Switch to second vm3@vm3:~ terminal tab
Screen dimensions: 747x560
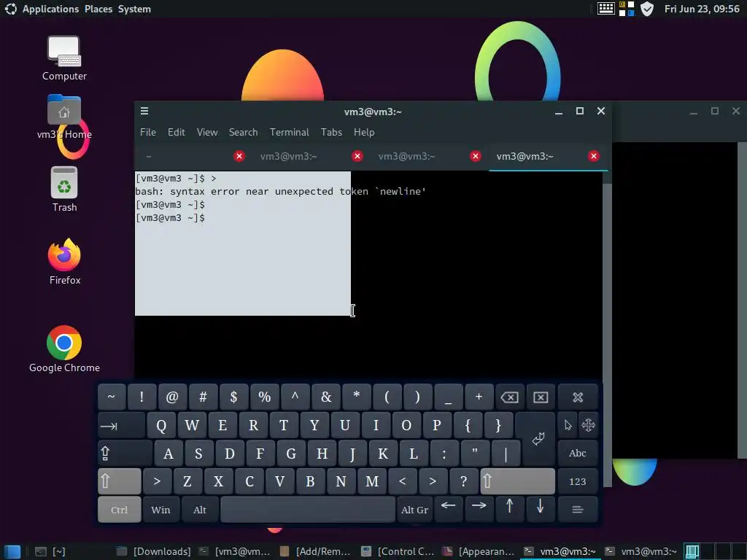click(x=289, y=156)
